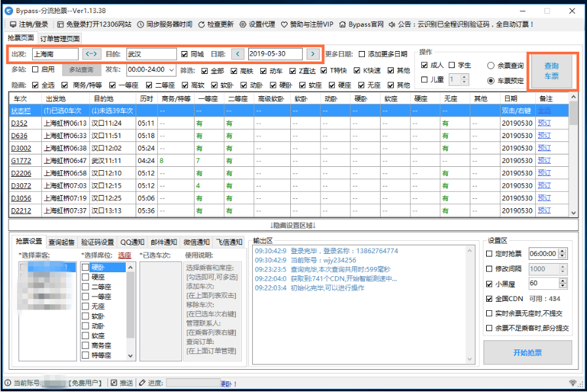Open the 验证码设置 tab
The width and height of the screenshot is (587, 392).
(x=98, y=242)
